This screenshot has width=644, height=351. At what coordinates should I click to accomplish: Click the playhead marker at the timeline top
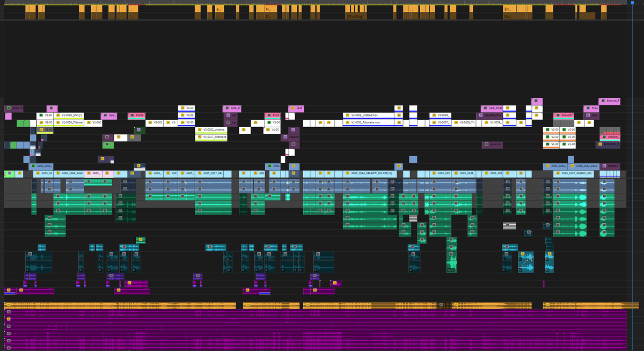click(632, 2)
